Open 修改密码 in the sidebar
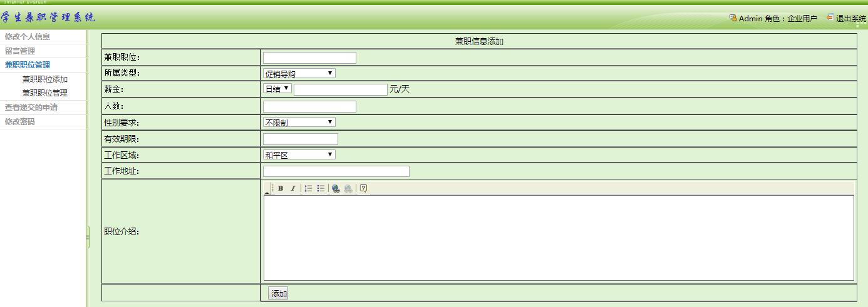 pos(20,122)
